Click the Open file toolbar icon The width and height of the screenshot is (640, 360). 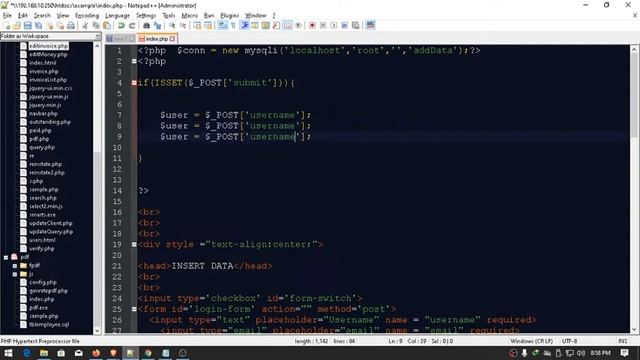[17, 25]
